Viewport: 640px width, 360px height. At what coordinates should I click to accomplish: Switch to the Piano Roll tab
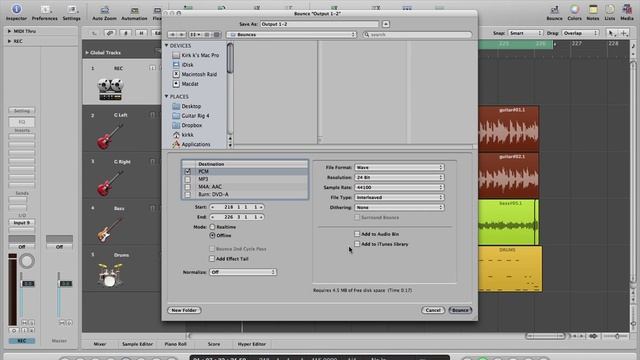pos(175,344)
